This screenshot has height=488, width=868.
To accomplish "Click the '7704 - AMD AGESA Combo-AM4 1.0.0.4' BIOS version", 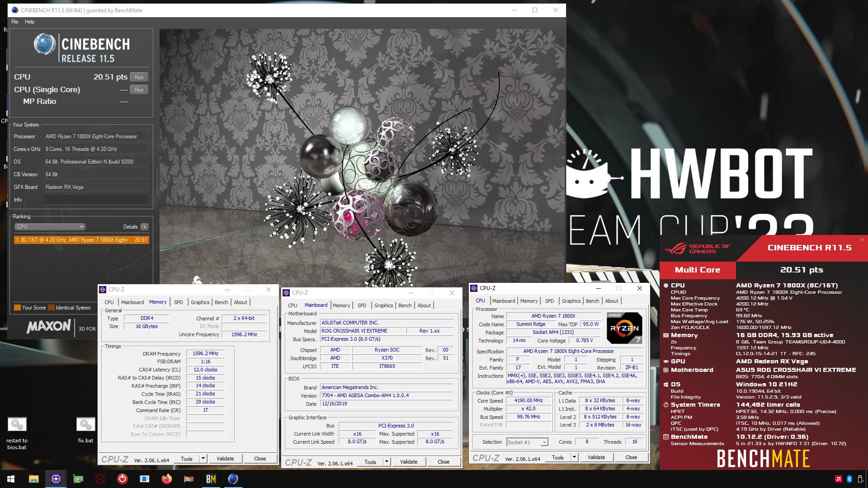I will point(387,395).
